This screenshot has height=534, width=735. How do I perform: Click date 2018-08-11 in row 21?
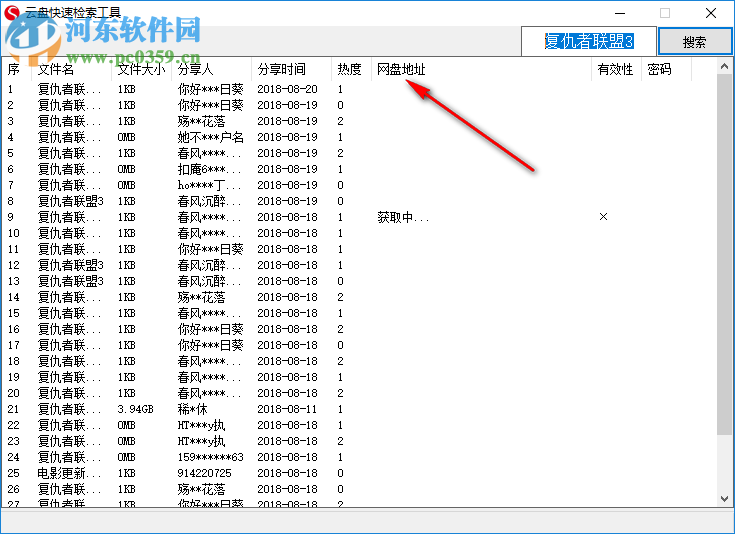click(287, 409)
